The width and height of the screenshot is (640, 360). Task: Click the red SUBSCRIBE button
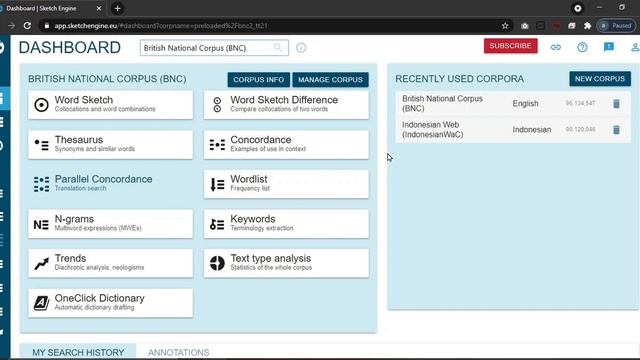point(510,46)
